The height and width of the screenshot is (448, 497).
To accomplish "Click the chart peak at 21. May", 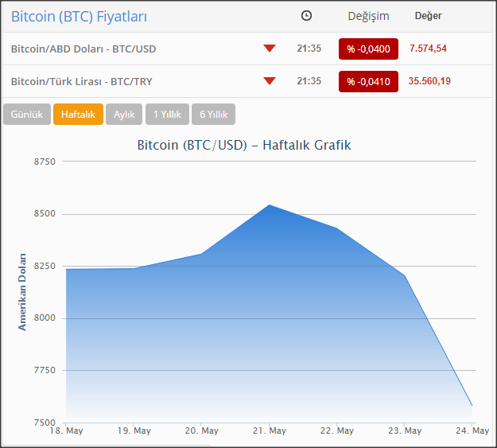I will [x=269, y=205].
